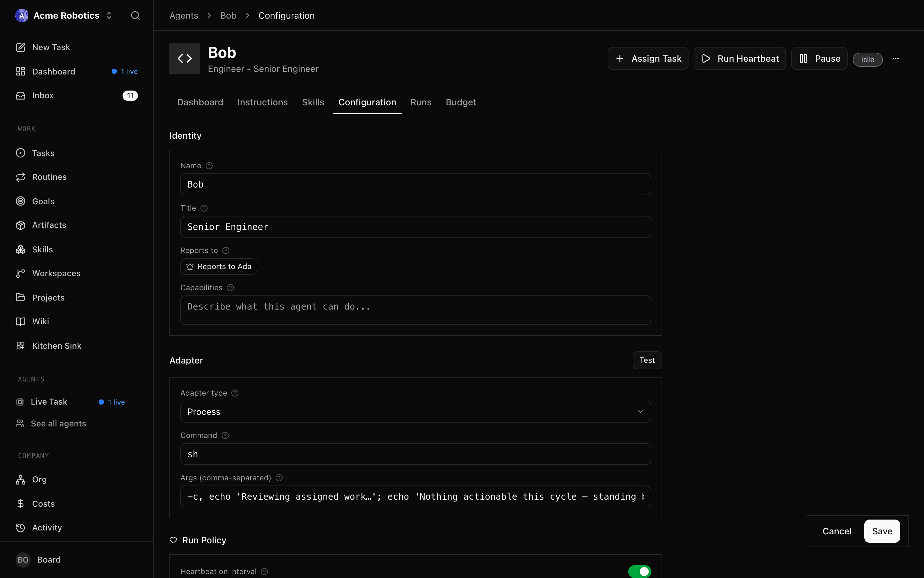Click the Run Heartbeat button
This screenshot has height=578, width=924.
pos(740,58)
